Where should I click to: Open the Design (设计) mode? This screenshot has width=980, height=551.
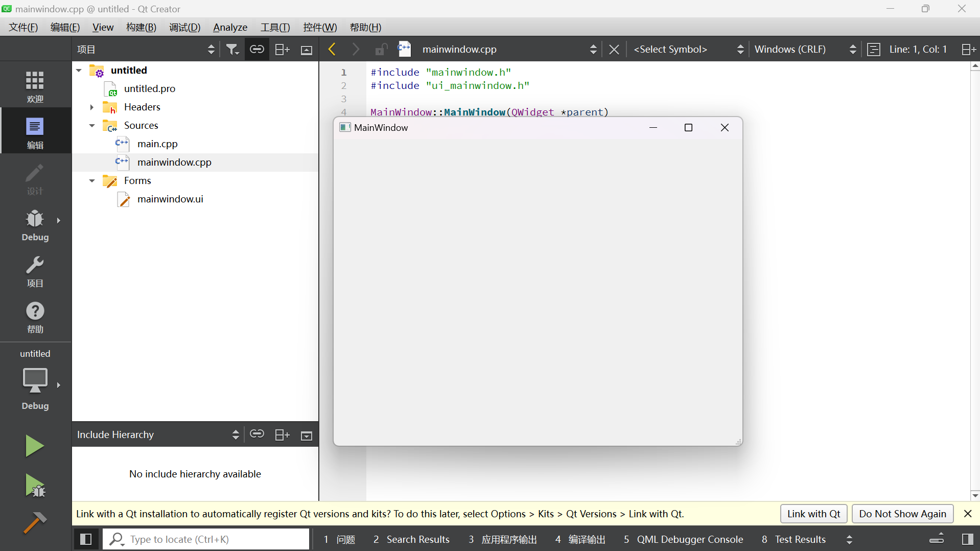[35, 178]
